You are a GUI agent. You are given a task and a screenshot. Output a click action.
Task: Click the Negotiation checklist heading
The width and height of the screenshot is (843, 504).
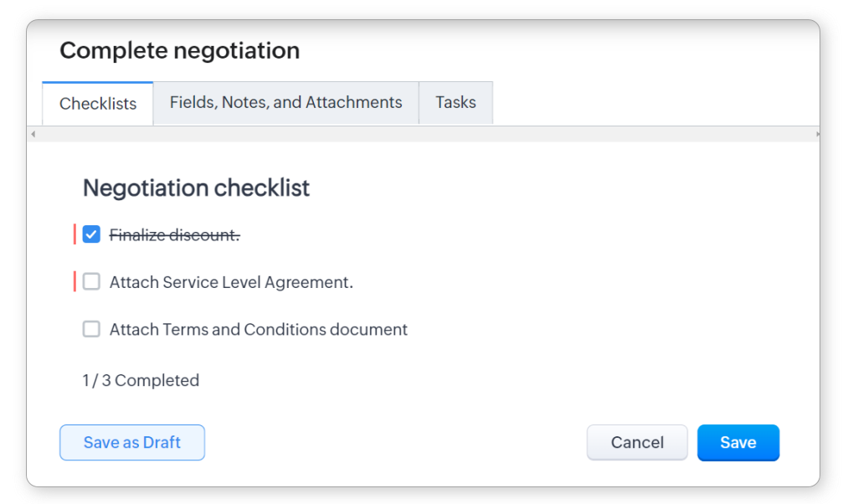tap(196, 188)
